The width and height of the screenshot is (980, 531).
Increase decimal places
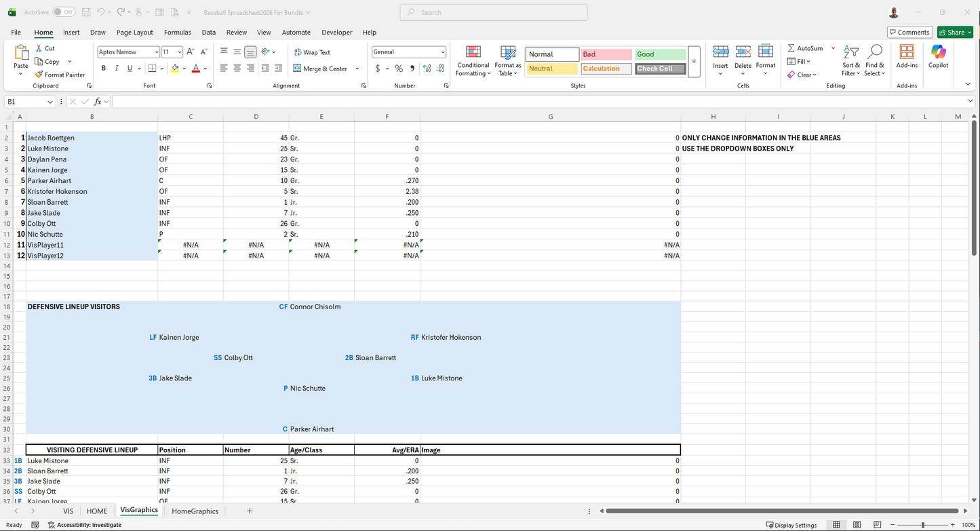pos(427,68)
